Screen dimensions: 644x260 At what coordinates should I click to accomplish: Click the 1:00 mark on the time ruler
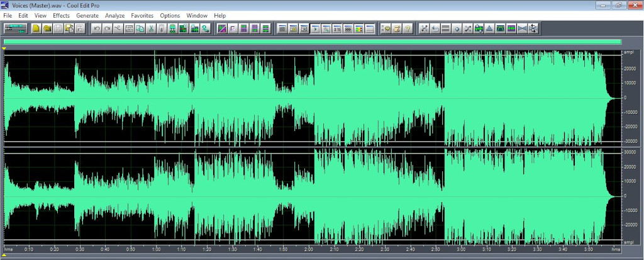(x=156, y=249)
